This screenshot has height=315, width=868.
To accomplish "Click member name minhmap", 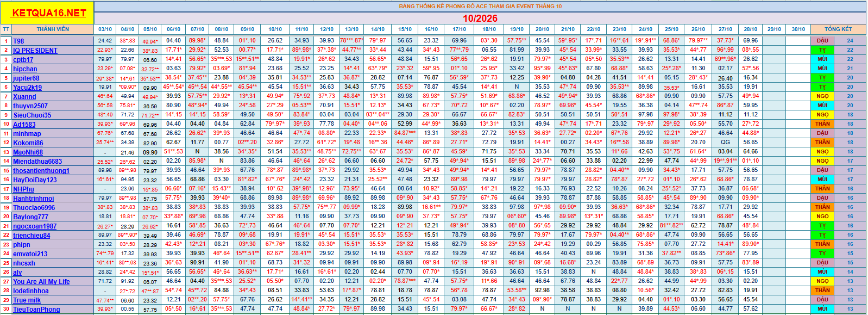I will click(27, 134).
